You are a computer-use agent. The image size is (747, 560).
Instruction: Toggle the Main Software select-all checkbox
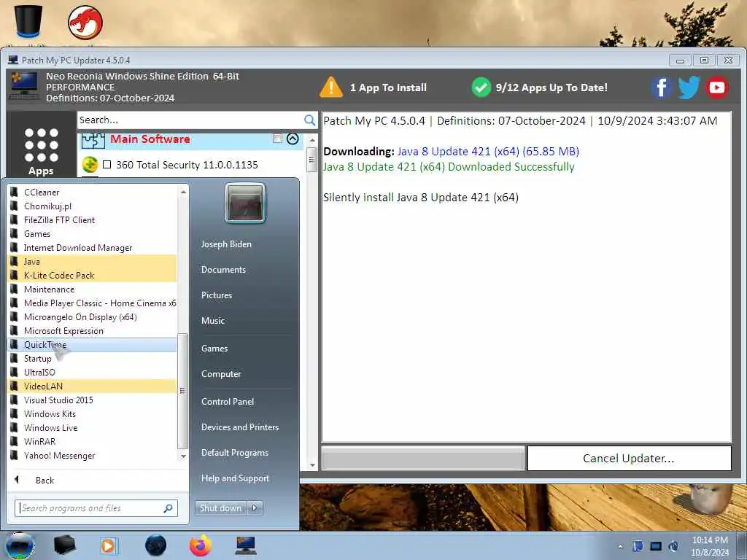pos(277,139)
